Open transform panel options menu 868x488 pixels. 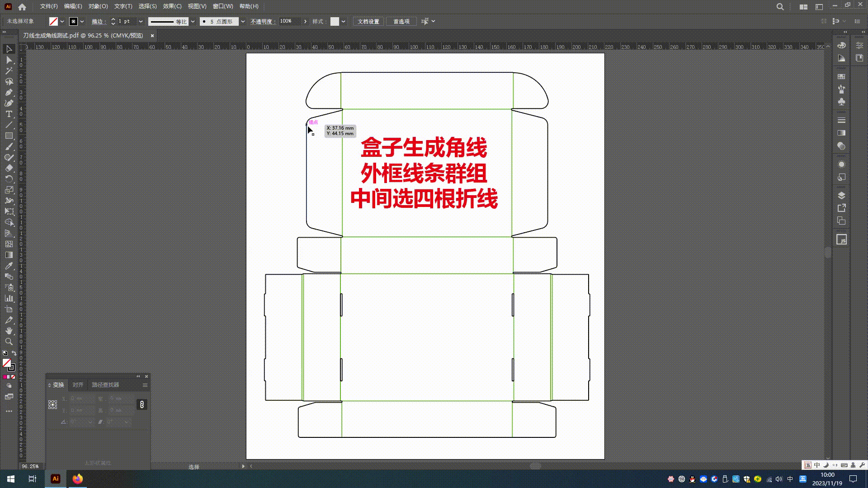145,385
